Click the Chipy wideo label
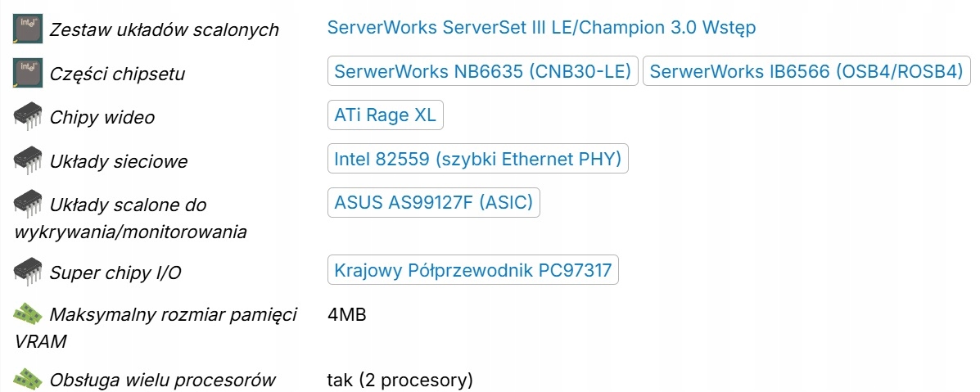 click(x=102, y=117)
